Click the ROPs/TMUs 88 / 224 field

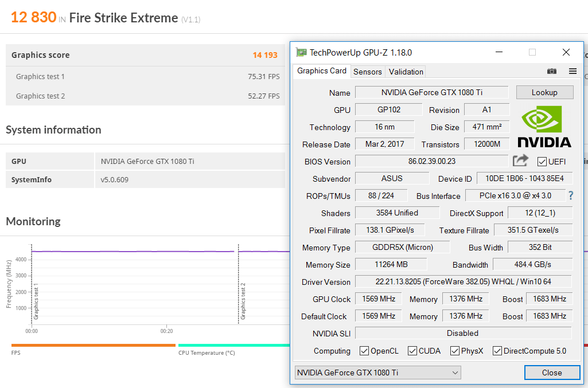(x=381, y=195)
